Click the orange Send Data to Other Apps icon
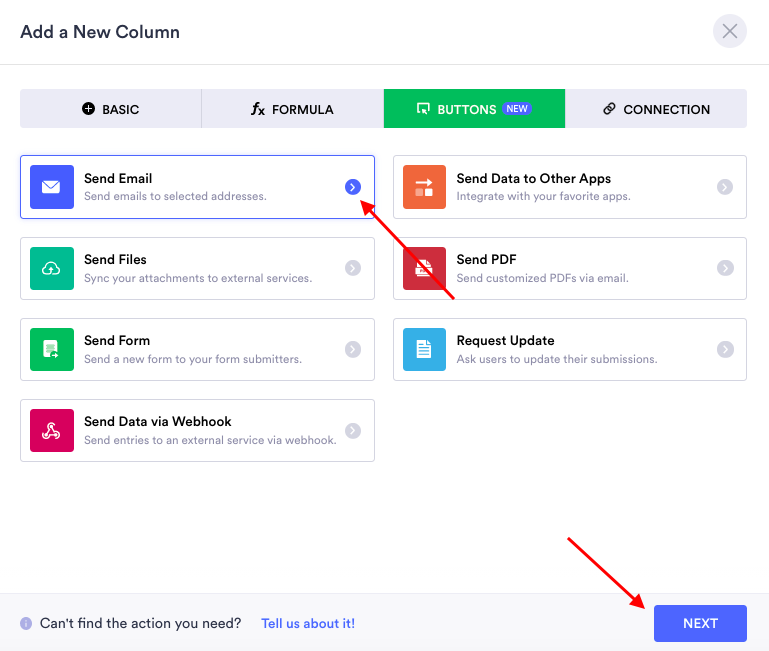 pos(425,187)
